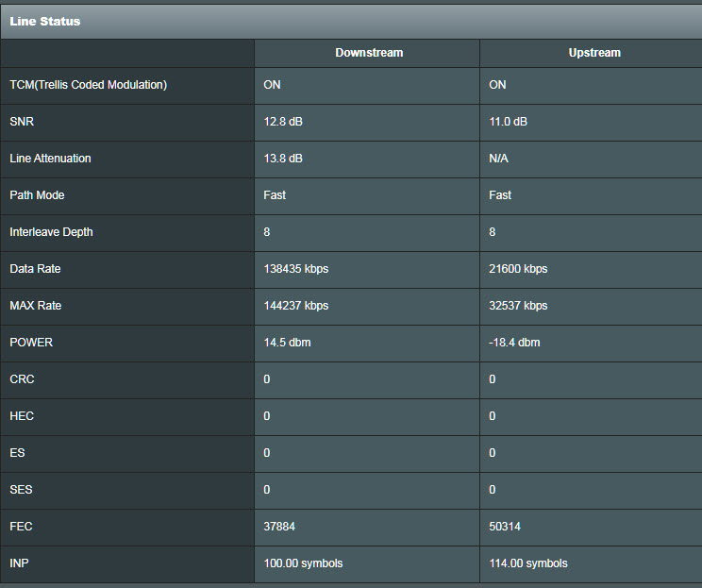Select downstream SNR value 12.8 dB

pos(283,122)
